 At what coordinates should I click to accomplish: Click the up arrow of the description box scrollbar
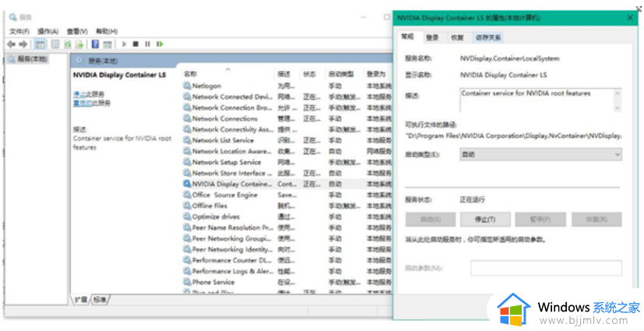tap(618, 93)
